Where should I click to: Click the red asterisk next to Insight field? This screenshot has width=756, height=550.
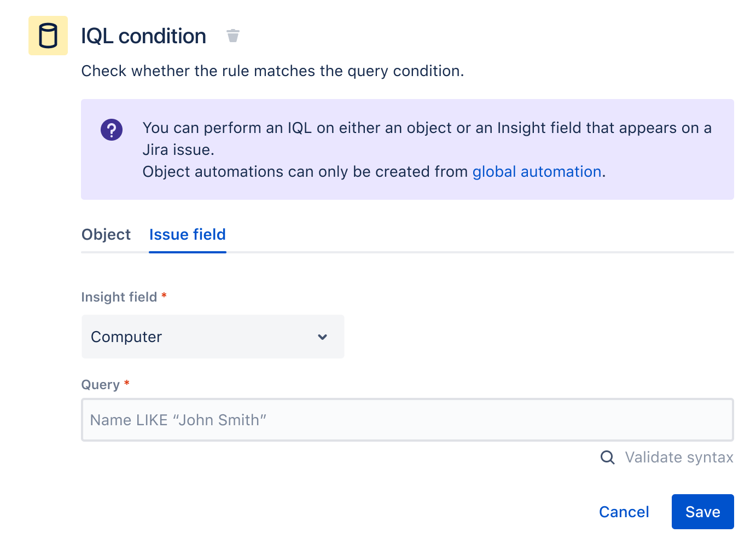click(x=164, y=296)
